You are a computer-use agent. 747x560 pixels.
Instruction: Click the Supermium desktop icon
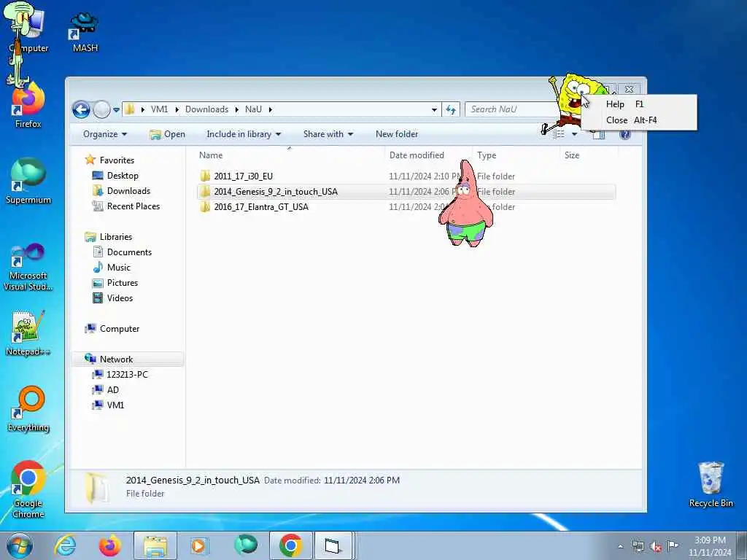click(28, 182)
